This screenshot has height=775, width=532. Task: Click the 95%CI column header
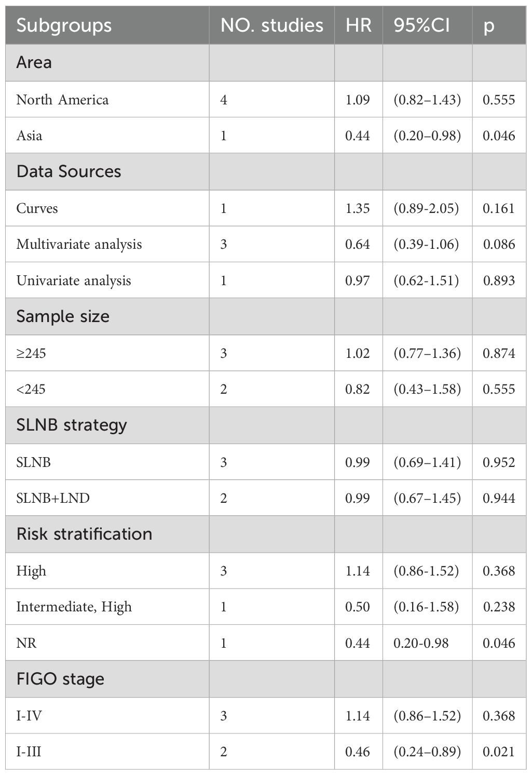coord(421,25)
